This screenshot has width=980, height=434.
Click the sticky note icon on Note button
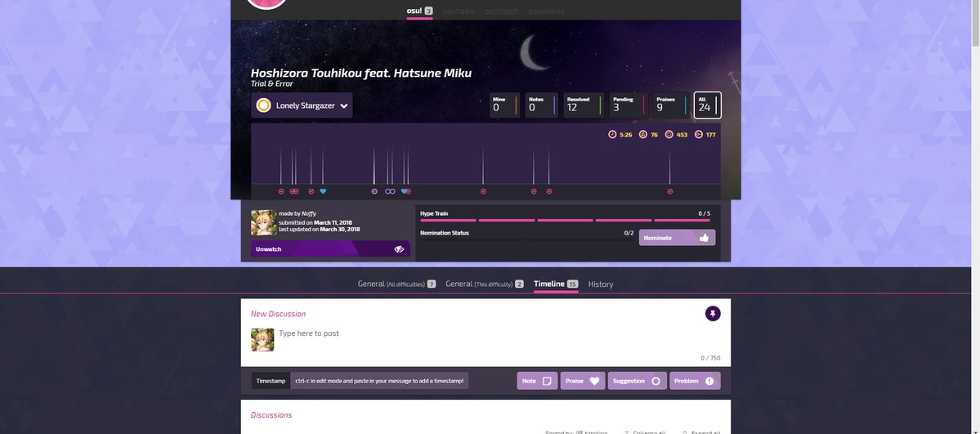(x=548, y=381)
